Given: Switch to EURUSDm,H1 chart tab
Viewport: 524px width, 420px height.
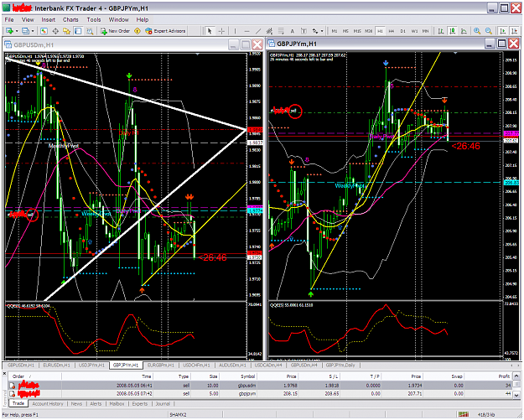Looking at the screenshot, I should [56, 366].
